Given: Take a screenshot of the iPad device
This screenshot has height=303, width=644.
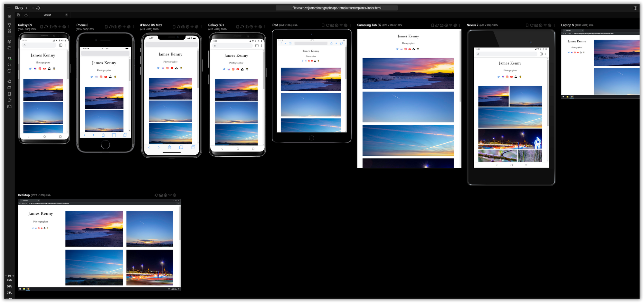Looking at the screenshot, I should click(x=332, y=25).
